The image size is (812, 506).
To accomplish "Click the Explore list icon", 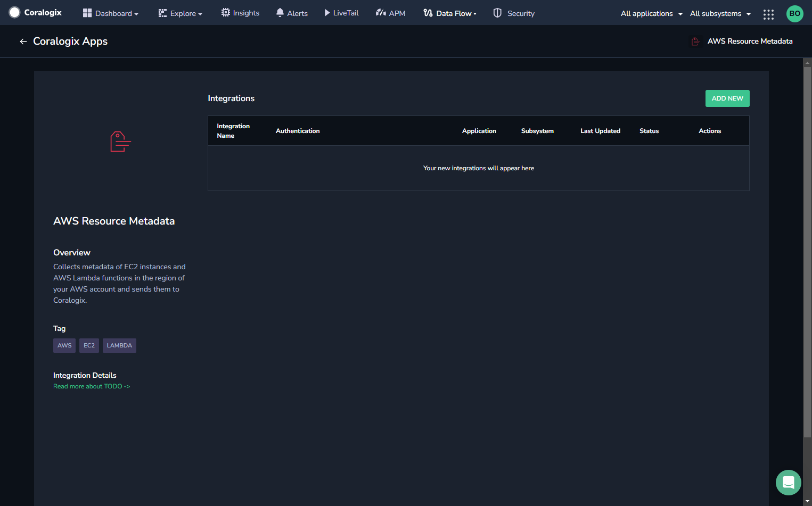I will (x=162, y=13).
